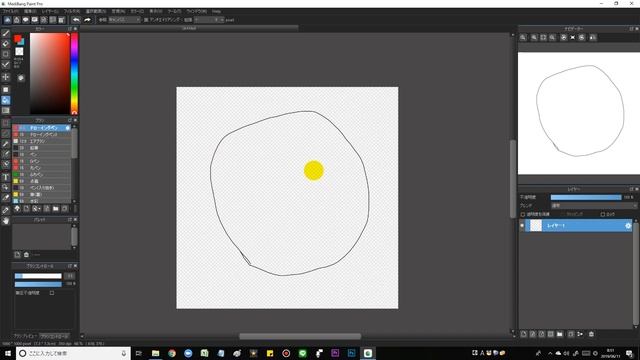Screen dimensions: 640x360
Task: Open the 参照 キャンバス dropdown
Action: click(x=124, y=20)
